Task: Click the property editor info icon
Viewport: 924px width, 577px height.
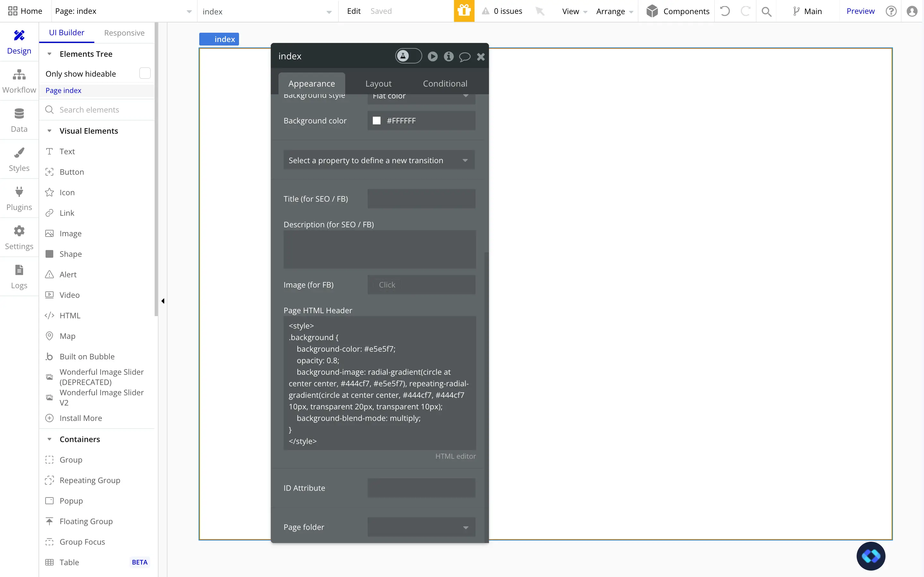Action: [x=449, y=56]
